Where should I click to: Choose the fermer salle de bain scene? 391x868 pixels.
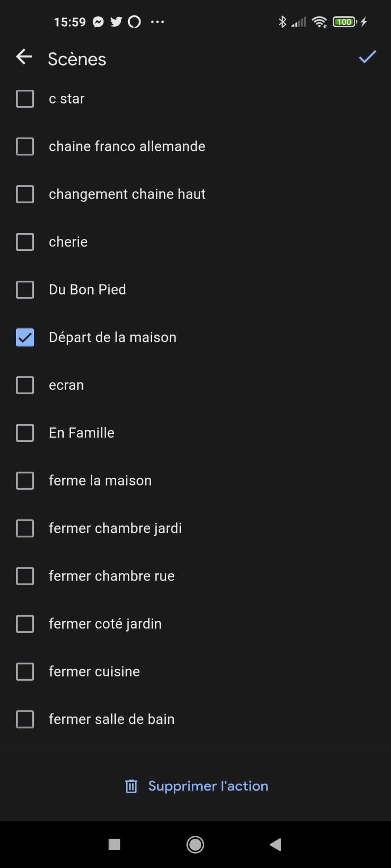coord(112,719)
